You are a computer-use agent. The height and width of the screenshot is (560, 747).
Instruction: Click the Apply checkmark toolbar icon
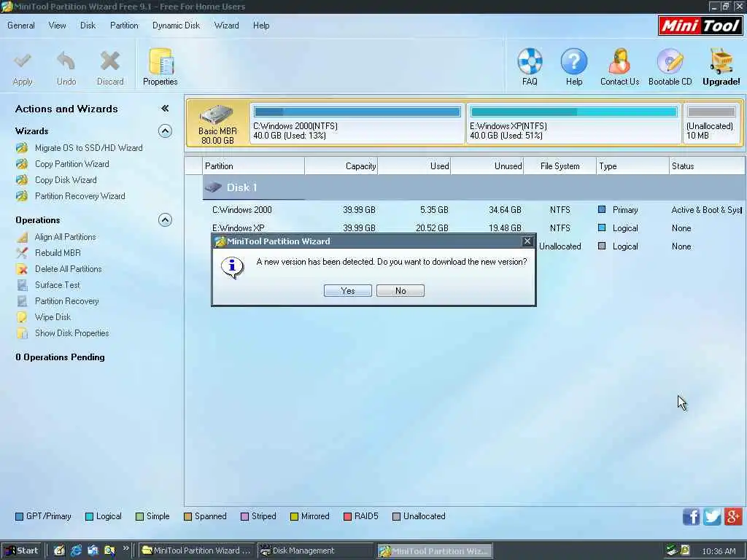pos(23,61)
